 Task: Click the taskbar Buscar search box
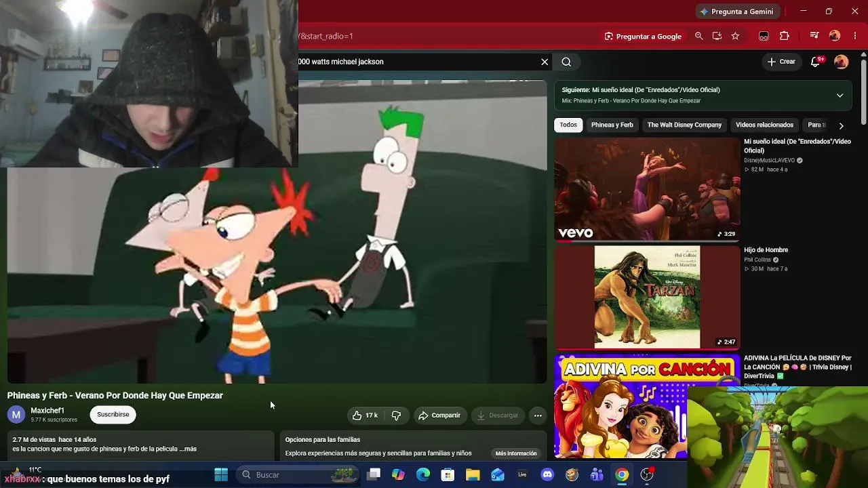click(297, 474)
